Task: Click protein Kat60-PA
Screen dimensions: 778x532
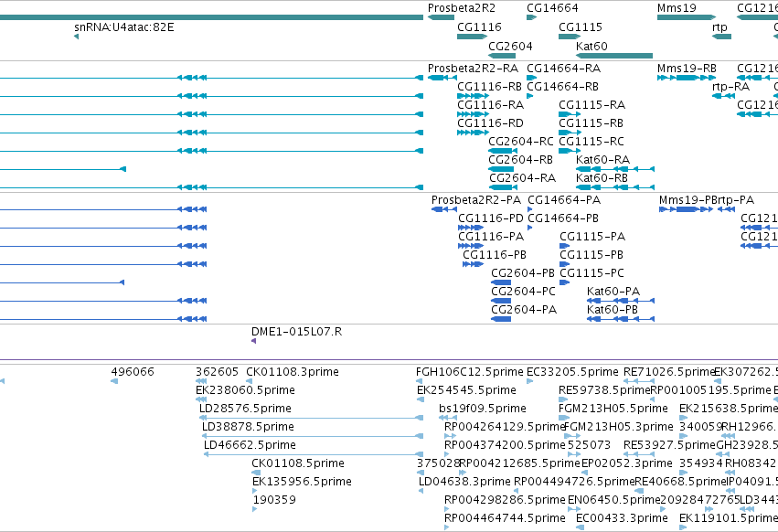Action: tap(613, 292)
